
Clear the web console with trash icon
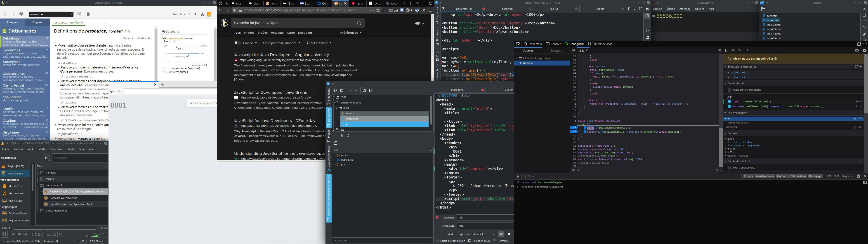click(518, 176)
